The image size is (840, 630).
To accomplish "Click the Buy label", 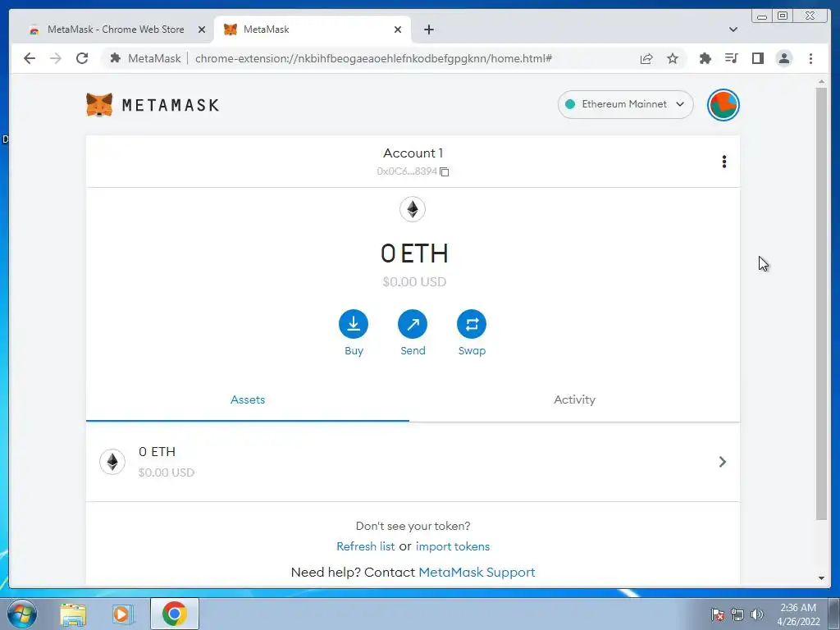I will pyautogui.click(x=354, y=351).
